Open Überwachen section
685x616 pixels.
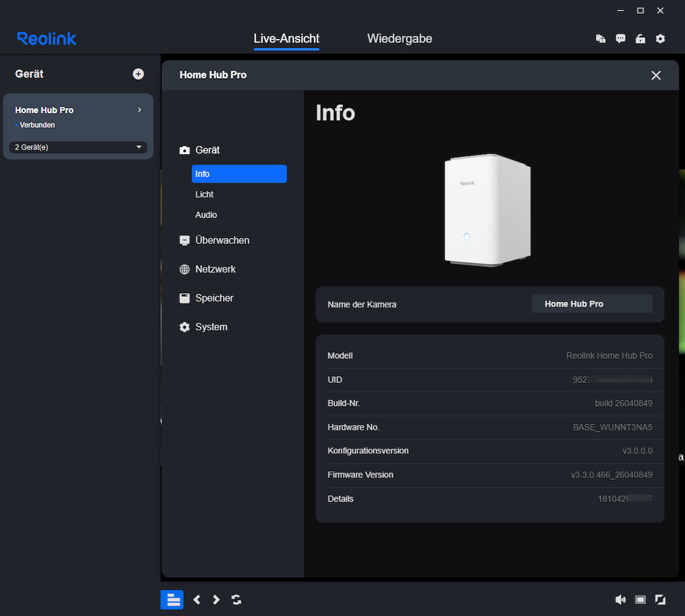coord(222,240)
